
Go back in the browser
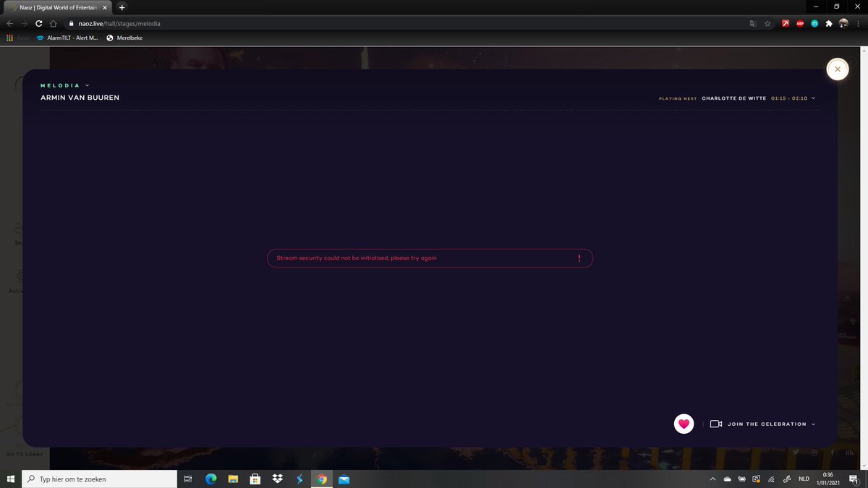click(x=10, y=23)
